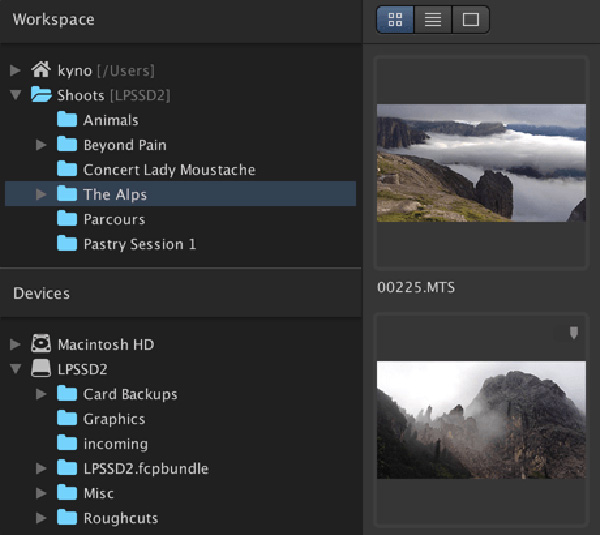Image resolution: width=600 pixels, height=535 pixels.
Task: Expand the Card Backups folder
Action: (x=41, y=394)
